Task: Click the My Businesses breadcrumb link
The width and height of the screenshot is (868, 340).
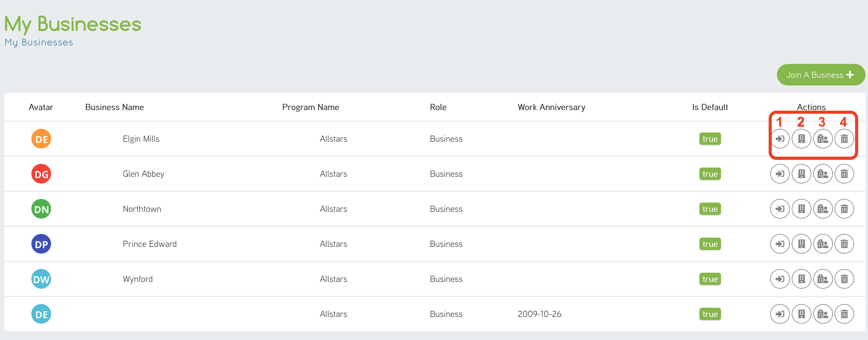Action: pos(39,42)
